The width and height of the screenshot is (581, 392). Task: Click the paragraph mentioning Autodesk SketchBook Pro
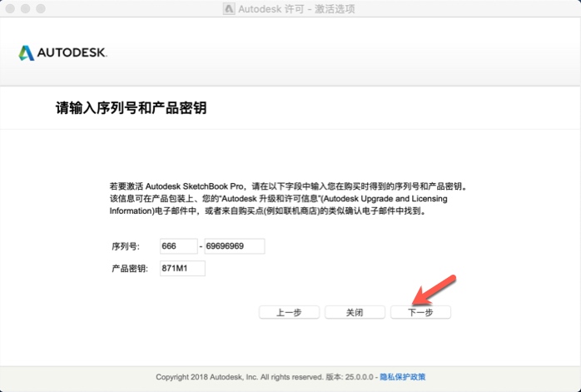288,199
